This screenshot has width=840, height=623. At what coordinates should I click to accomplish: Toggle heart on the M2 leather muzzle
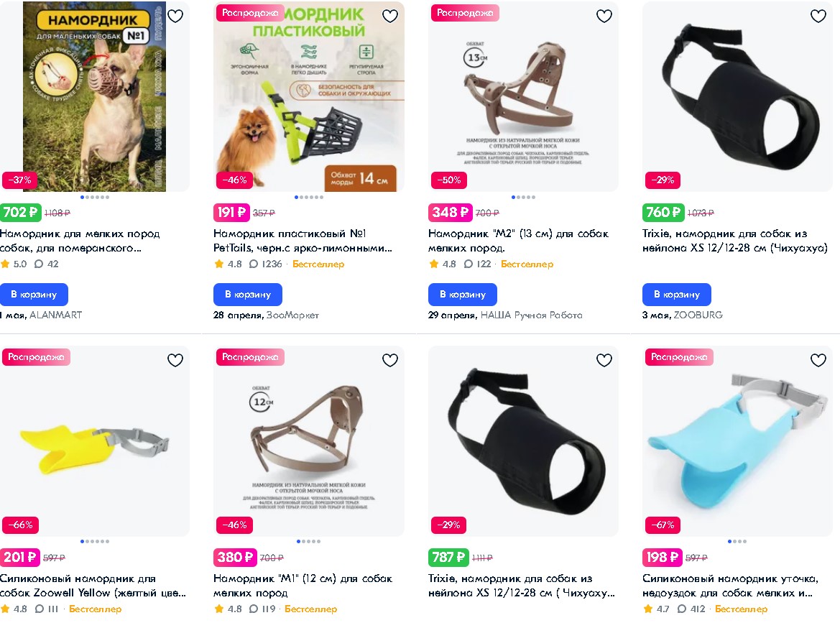pyautogui.click(x=604, y=16)
